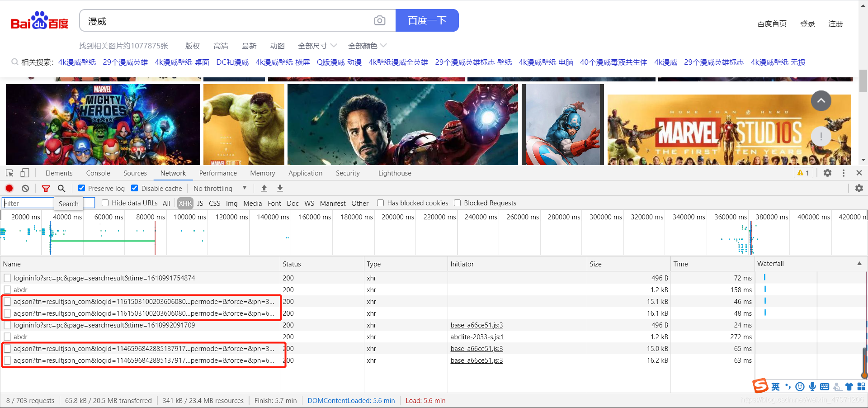Toggle Disable cache checkbox
The height and width of the screenshot is (408, 868).
pos(135,188)
